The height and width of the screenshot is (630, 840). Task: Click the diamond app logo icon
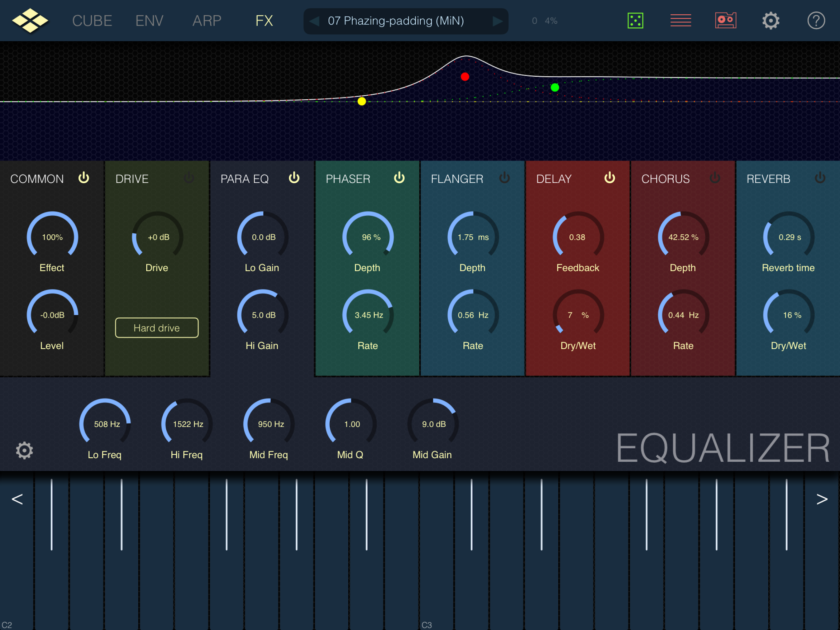(30, 21)
